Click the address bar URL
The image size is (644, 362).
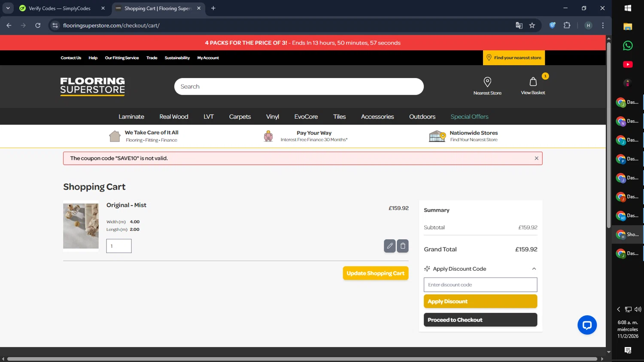(111, 25)
